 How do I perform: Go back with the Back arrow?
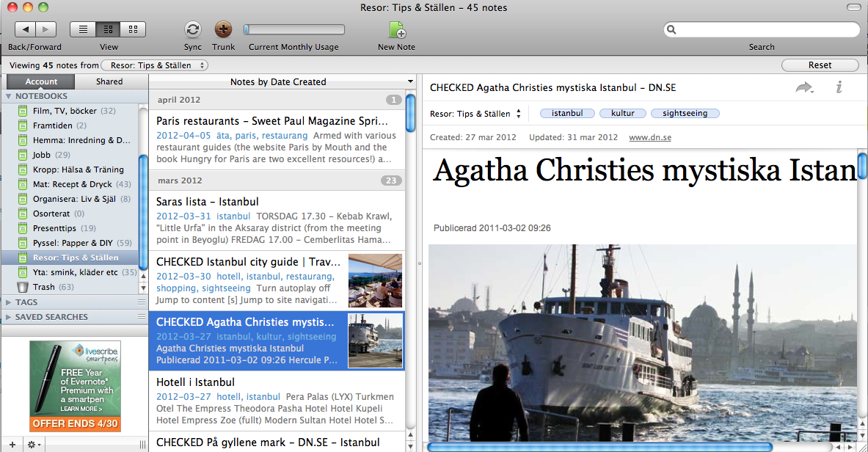26,29
